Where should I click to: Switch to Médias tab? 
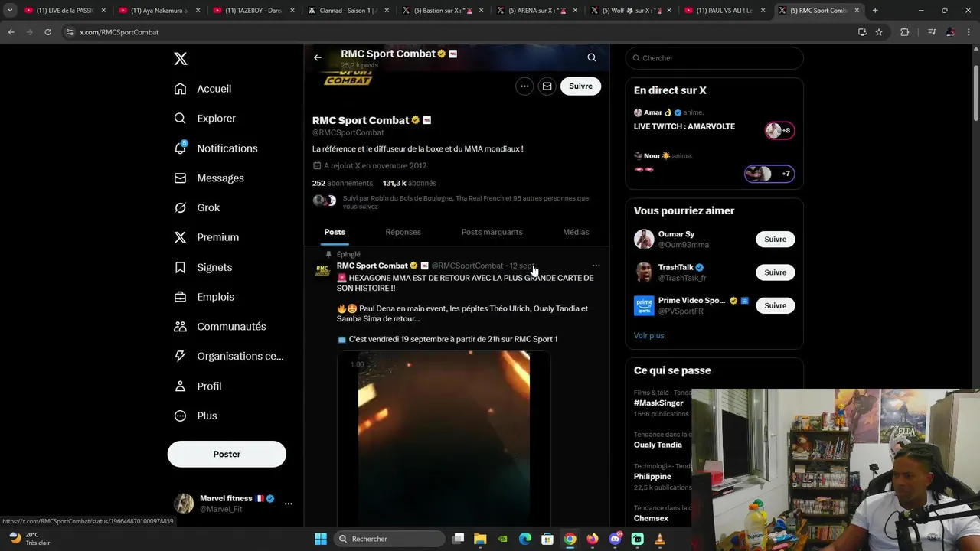coord(576,232)
